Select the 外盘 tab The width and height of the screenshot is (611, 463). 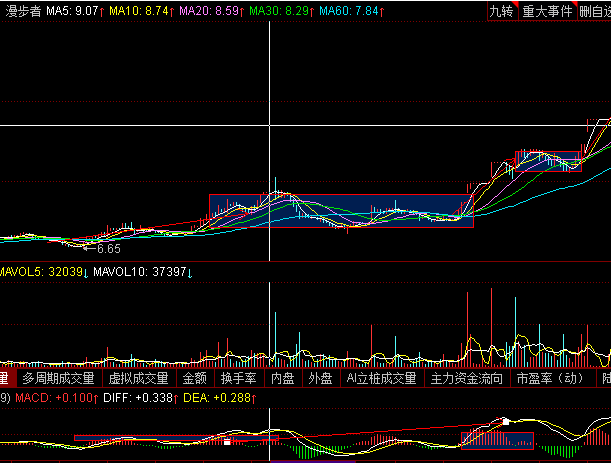pos(320,379)
